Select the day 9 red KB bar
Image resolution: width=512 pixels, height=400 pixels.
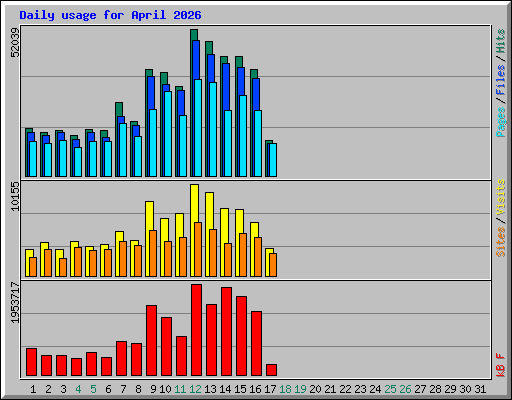coord(151,341)
